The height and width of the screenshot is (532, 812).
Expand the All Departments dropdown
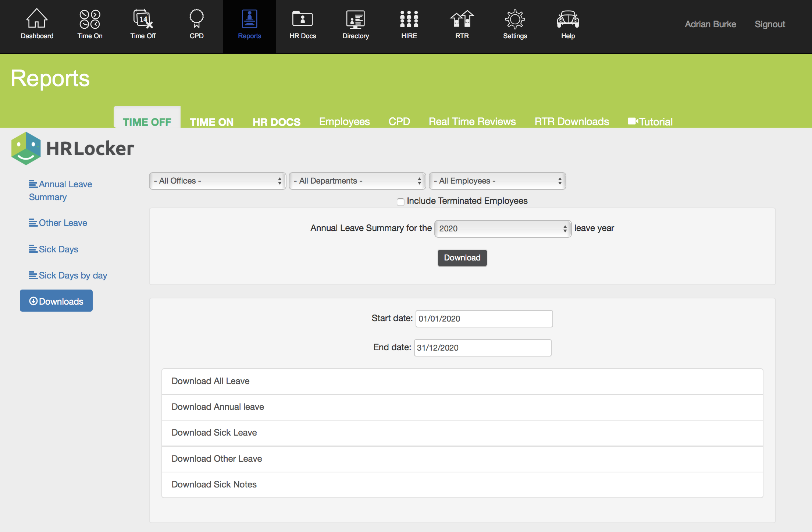point(357,181)
